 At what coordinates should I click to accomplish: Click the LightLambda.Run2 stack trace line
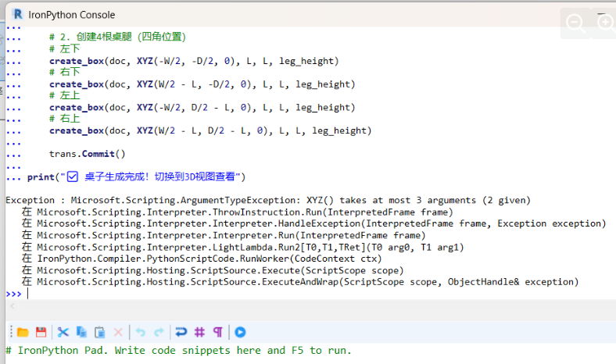[x=242, y=247]
